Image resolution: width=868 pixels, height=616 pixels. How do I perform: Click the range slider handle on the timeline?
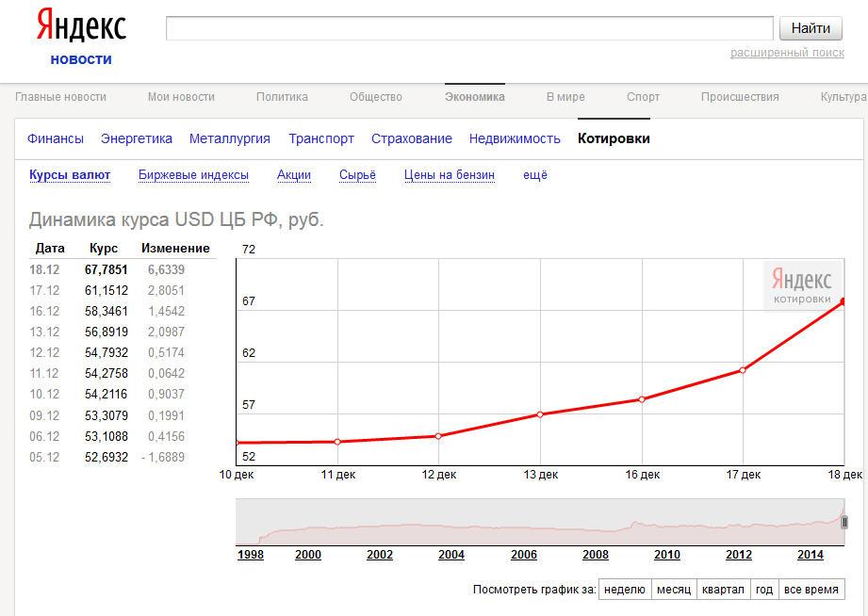[844, 522]
